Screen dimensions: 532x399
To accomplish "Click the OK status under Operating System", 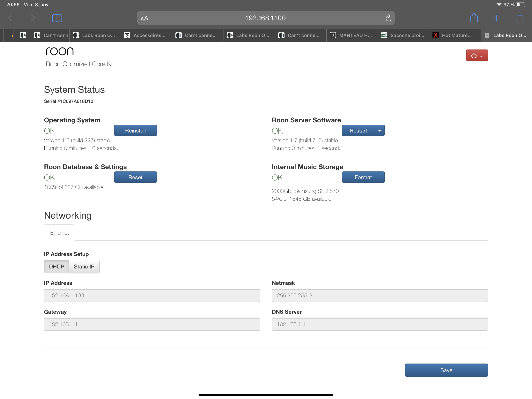I will point(49,131).
